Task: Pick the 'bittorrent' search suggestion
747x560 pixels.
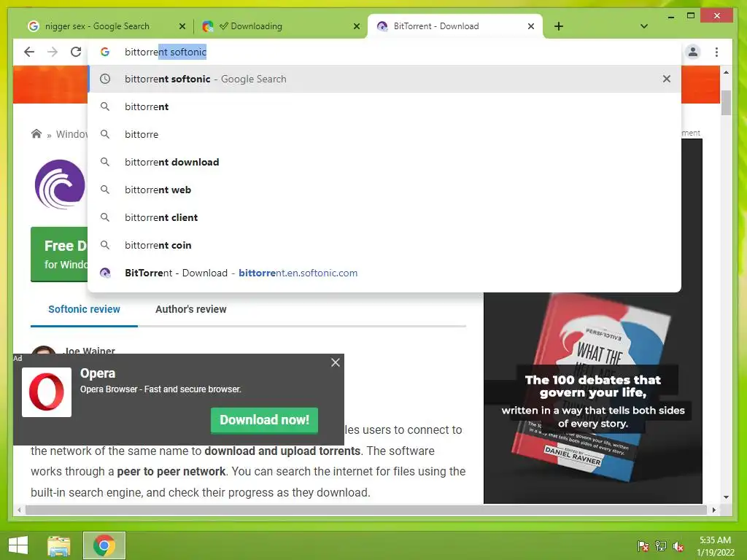Action: (384, 106)
